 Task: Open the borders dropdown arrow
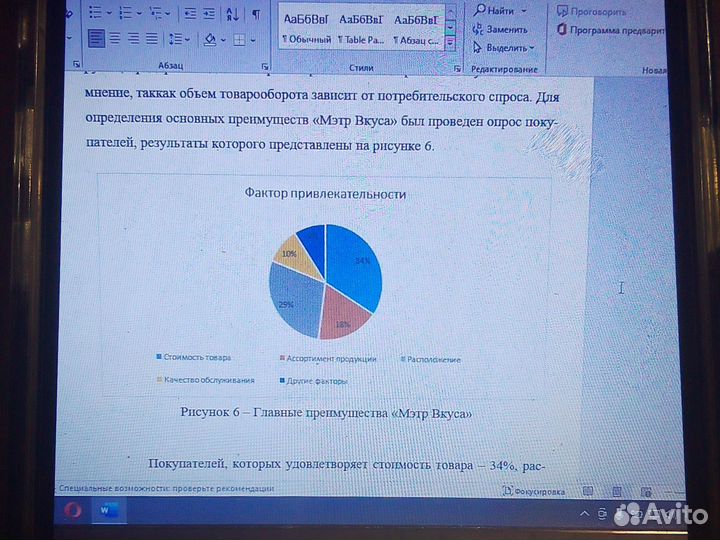point(253,41)
